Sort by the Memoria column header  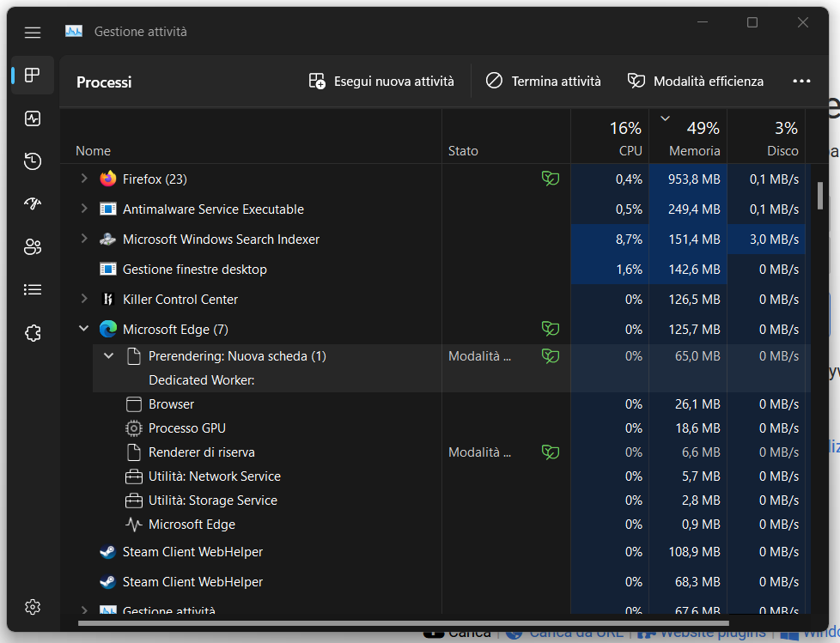pyautogui.click(x=688, y=136)
